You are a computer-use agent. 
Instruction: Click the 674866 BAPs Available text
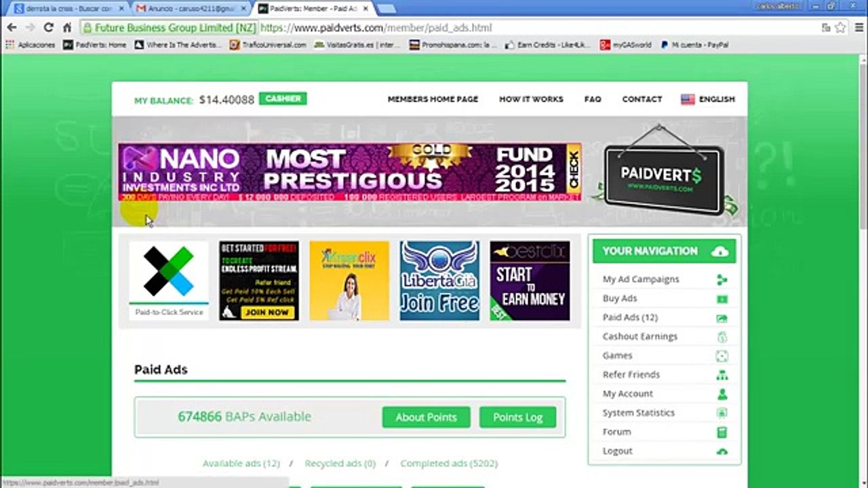244,417
